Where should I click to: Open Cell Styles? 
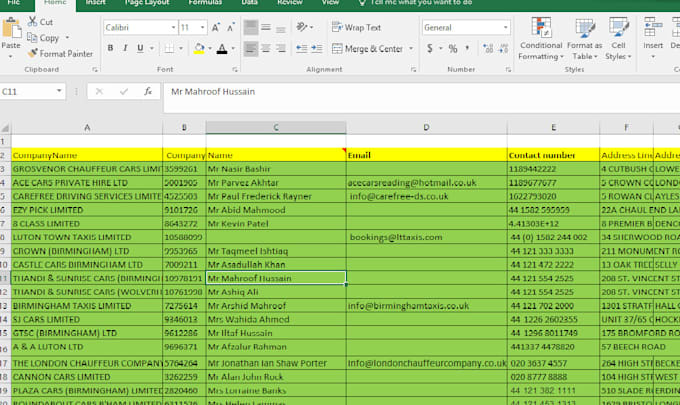point(618,39)
